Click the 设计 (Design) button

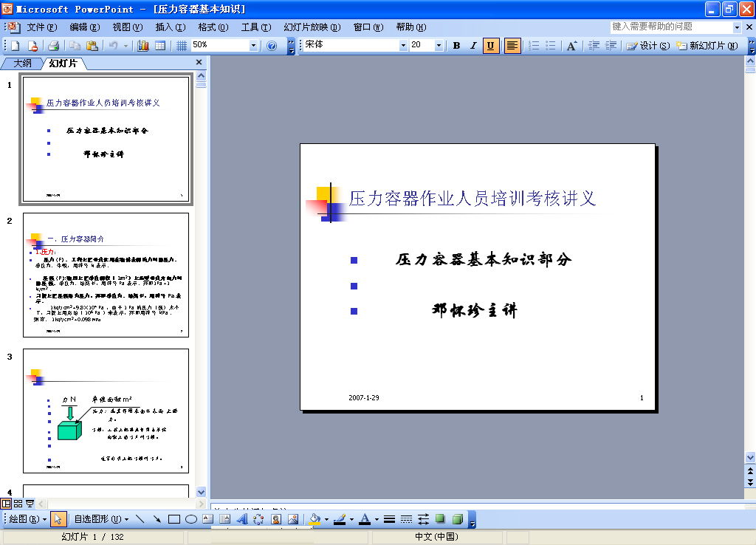point(647,46)
